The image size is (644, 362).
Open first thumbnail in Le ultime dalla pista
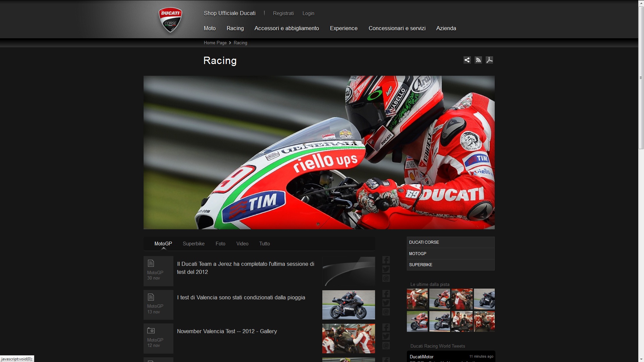pyautogui.click(x=417, y=299)
